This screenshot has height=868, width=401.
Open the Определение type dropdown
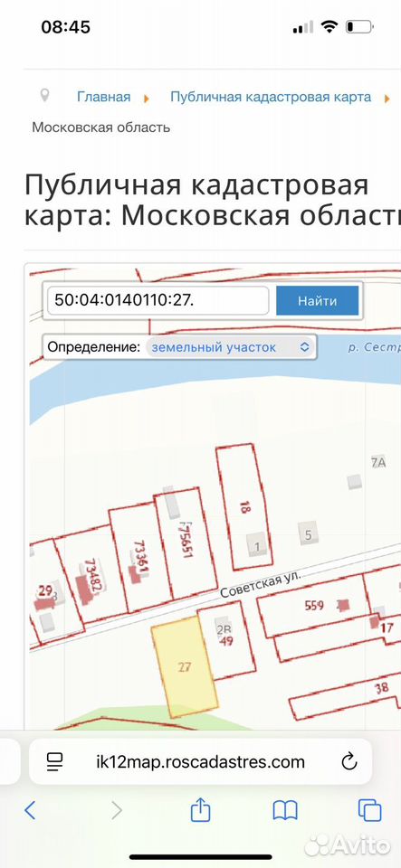tap(231, 347)
